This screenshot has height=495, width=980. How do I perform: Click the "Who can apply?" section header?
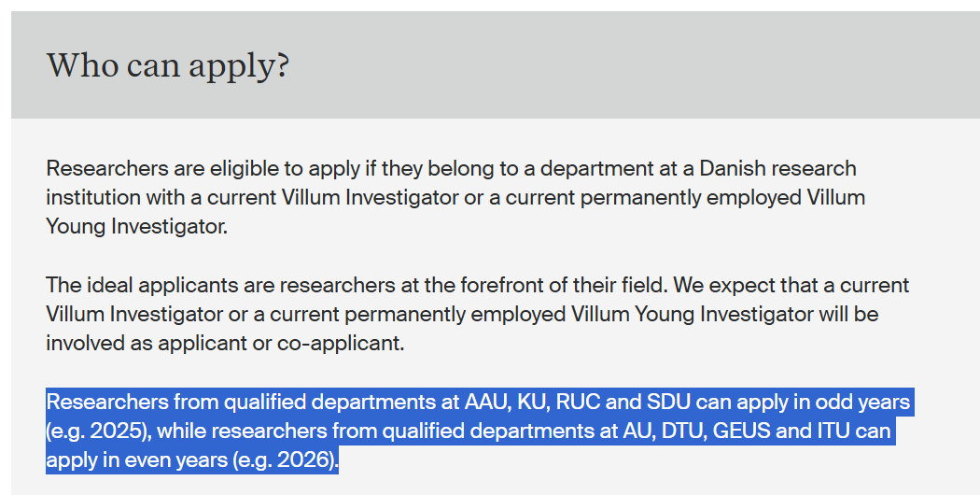click(168, 66)
